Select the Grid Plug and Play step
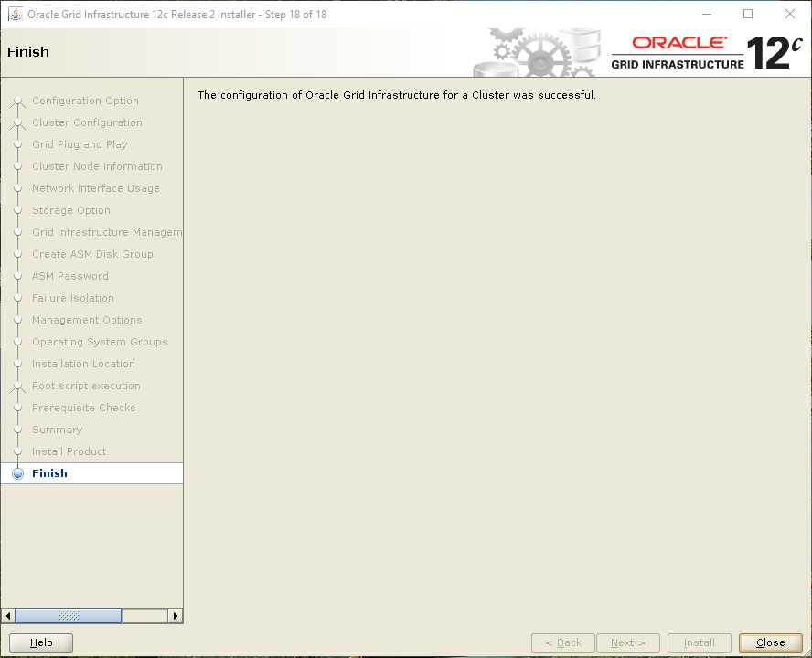Screen dimensions: 812x658 coord(80,144)
